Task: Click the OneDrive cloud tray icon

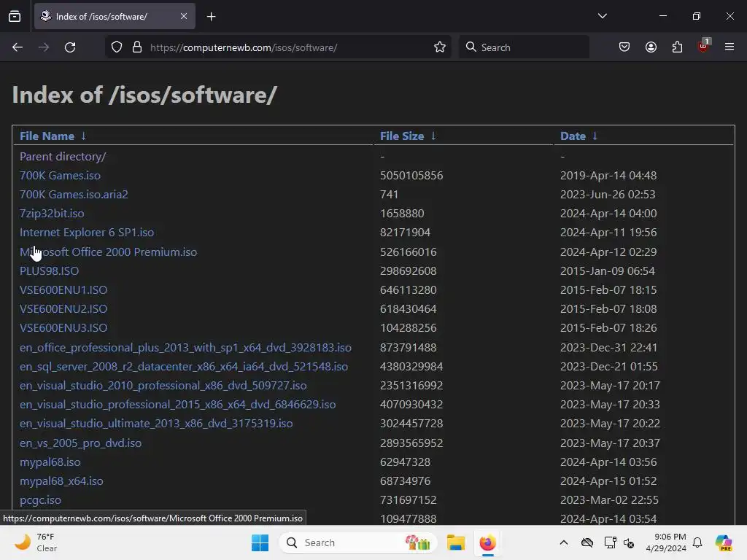Action: [x=587, y=542]
